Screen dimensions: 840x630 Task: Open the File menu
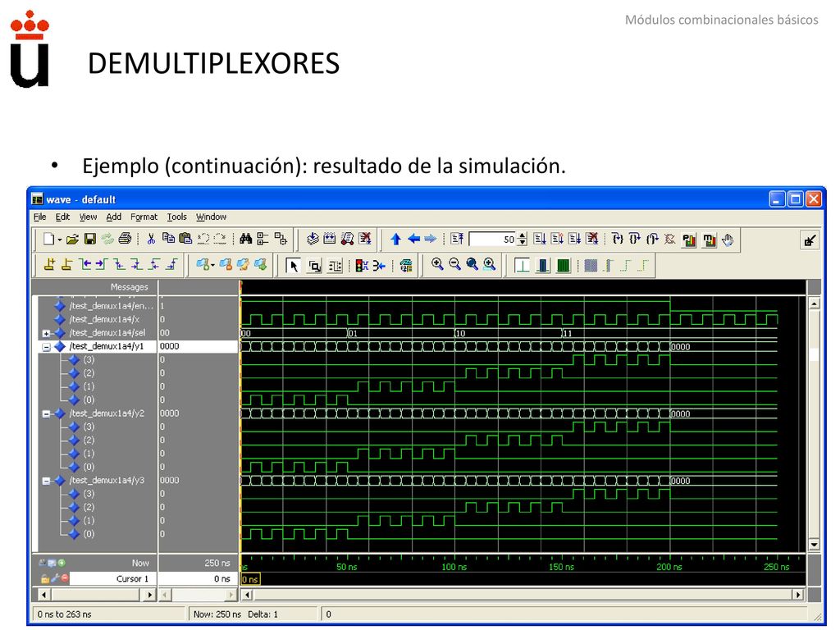[x=39, y=217]
